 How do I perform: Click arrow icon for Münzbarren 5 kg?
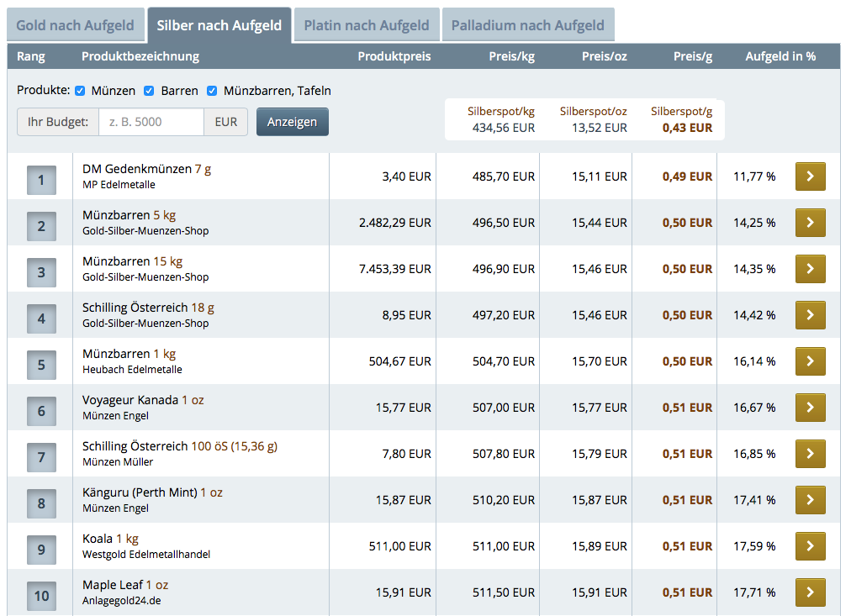click(811, 223)
